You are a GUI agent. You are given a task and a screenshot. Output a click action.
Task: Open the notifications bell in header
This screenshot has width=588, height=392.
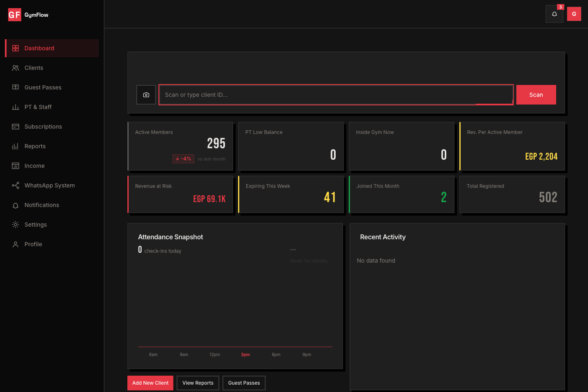pos(555,14)
